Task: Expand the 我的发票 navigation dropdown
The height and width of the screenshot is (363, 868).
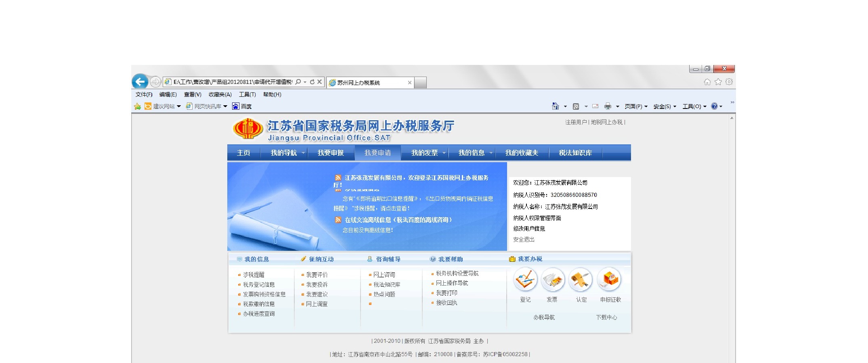Action: coord(444,153)
